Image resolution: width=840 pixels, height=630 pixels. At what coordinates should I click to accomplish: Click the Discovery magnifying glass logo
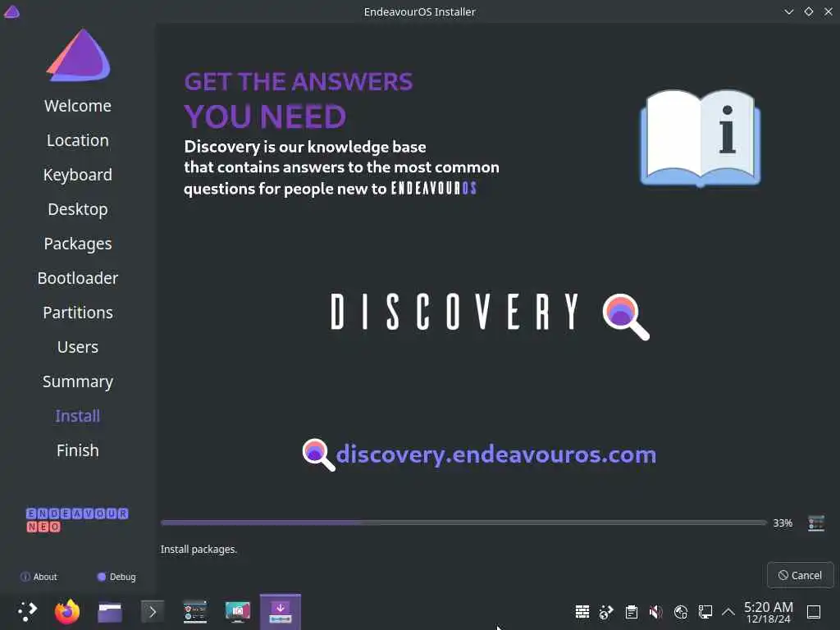[626, 317]
